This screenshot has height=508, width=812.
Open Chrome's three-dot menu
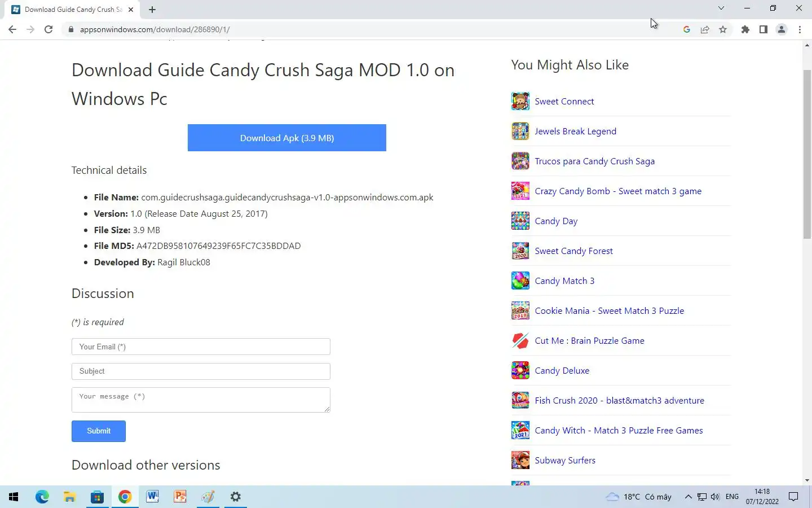tap(800, 29)
